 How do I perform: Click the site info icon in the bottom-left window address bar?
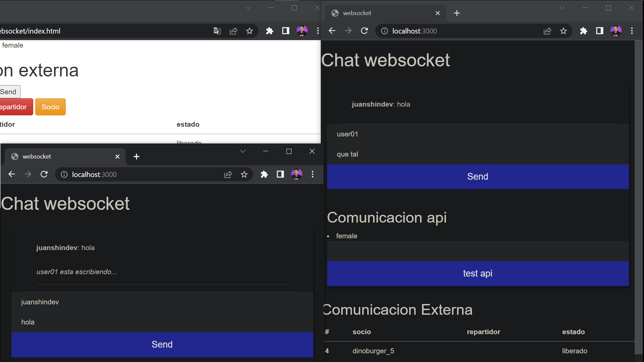tap(64, 174)
